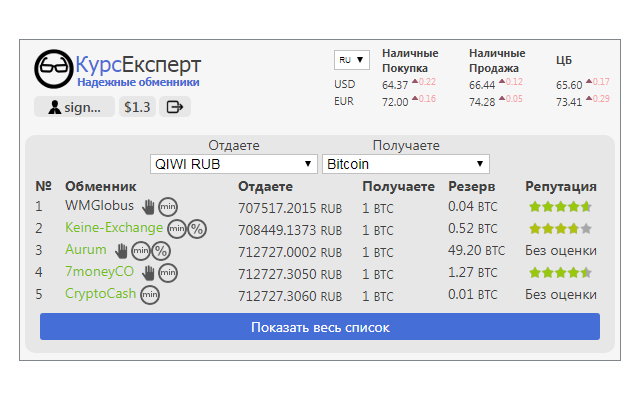The width and height of the screenshot is (640, 400).
Task: Open the 7moneyCO exchanger link
Action: click(x=99, y=271)
